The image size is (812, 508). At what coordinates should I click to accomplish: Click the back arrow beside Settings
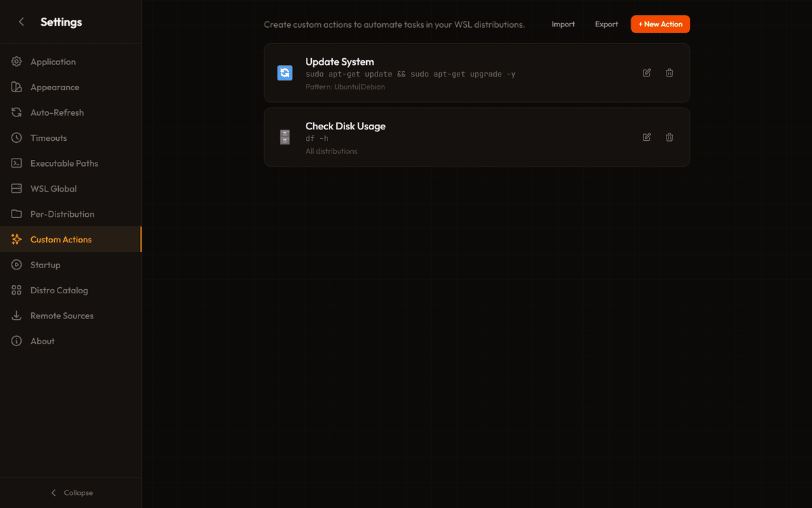[21, 21]
